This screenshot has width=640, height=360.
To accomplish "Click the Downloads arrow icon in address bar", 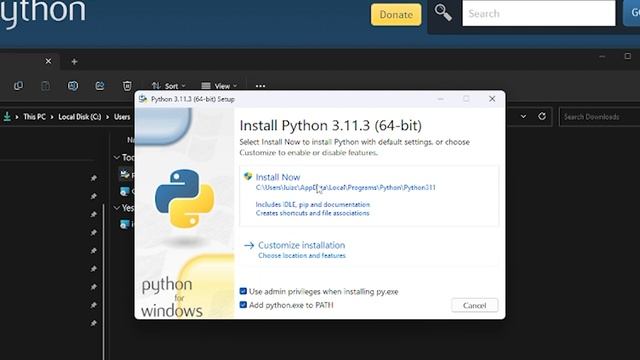I will pyautogui.click(x=7, y=117).
